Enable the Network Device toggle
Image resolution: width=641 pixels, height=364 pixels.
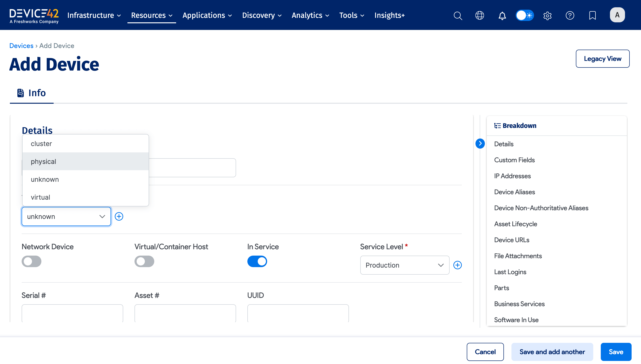(x=32, y=261)
